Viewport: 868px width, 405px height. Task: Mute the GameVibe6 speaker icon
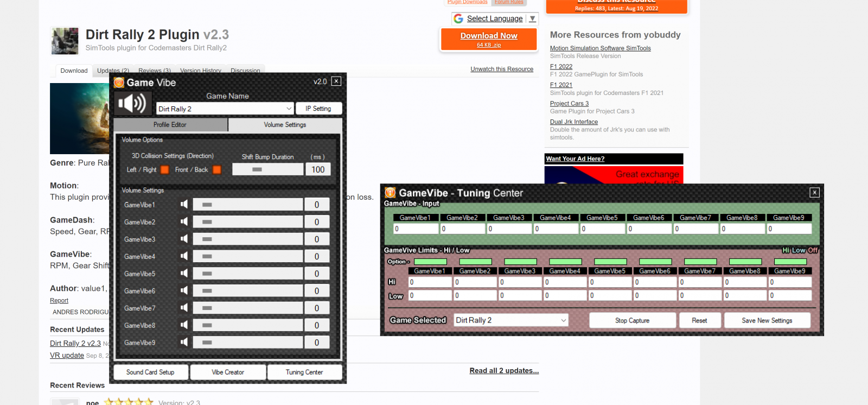pyautogui.click(x=184, y=290)
